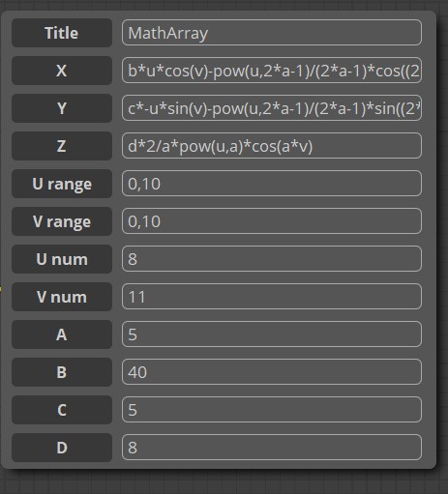This screenshot has width=448, height=494.
Task: Click the Title label button
Action: coord(62,33)
